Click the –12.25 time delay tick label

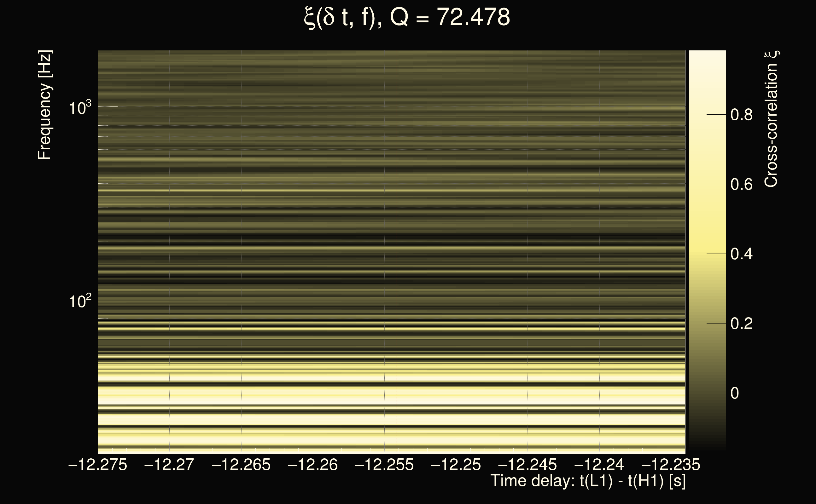coord(456,465)
